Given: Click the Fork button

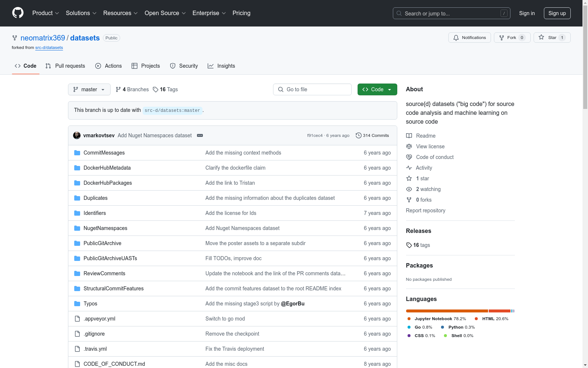Looking at the screenshot, I should pyautogui.click(x=512, y=38).
